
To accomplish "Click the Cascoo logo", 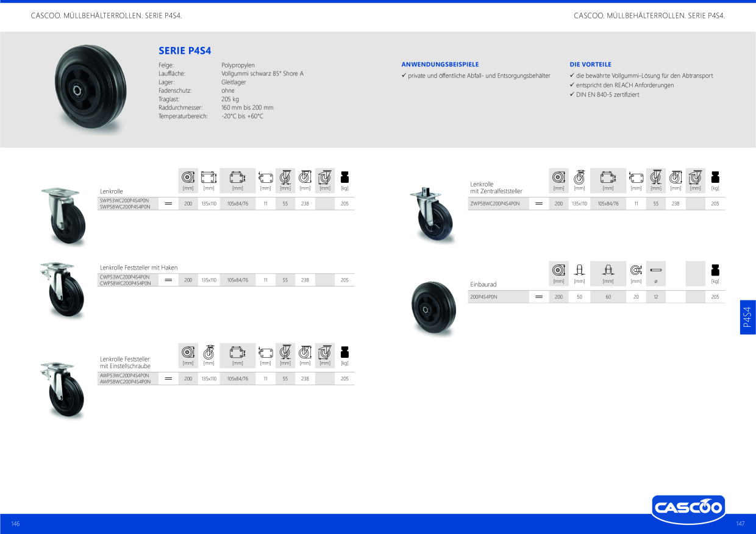I will point(688,509).
